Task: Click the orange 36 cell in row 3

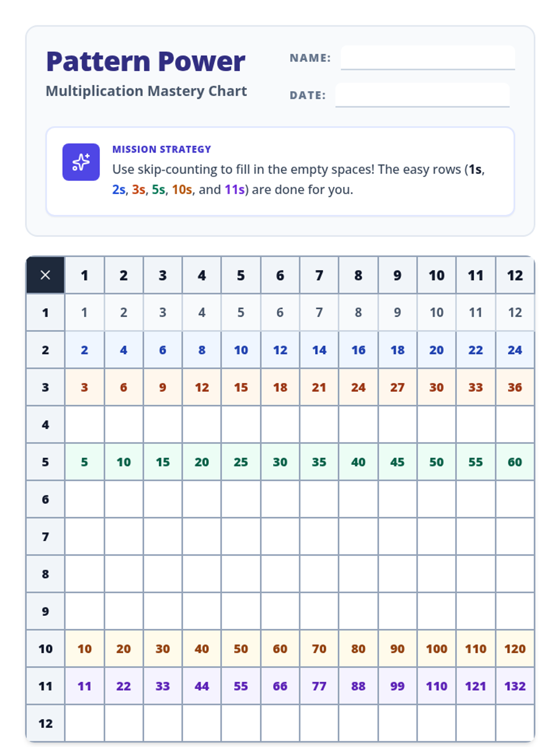Action: coord(515,387)
